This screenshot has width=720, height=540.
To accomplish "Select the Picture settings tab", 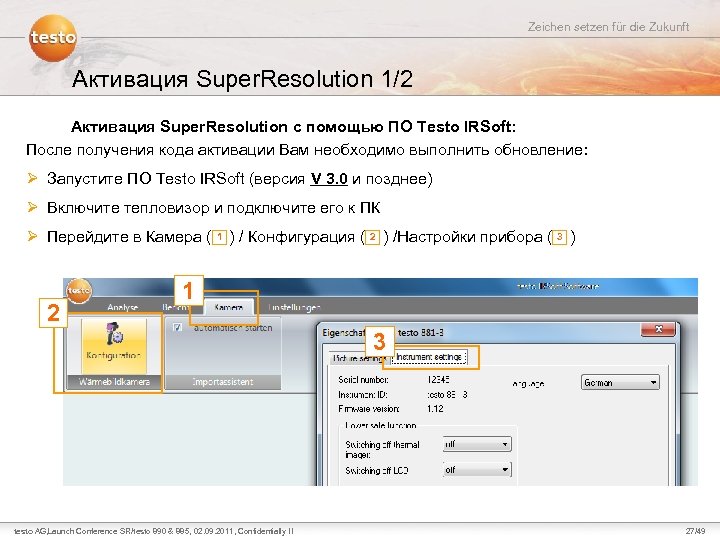I will coord(358,358).
